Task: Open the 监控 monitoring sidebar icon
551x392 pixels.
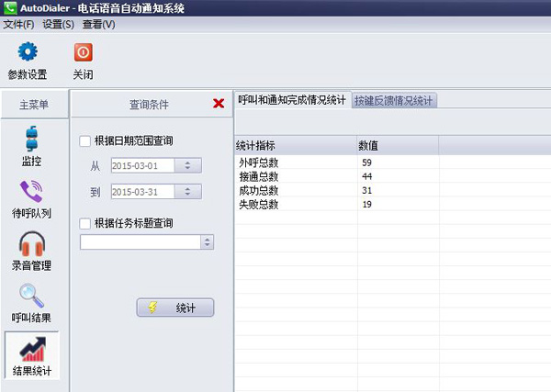Action: click(32, 139)
